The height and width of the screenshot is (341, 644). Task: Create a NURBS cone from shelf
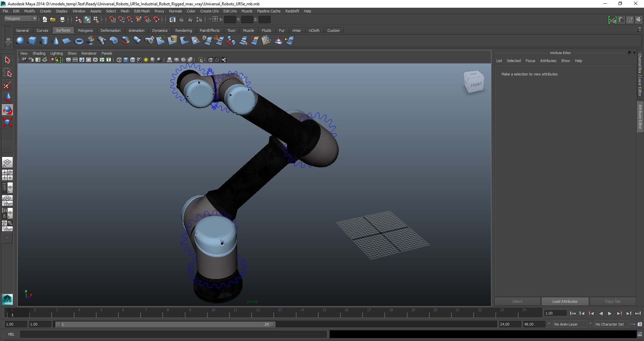tap(55, 41)
